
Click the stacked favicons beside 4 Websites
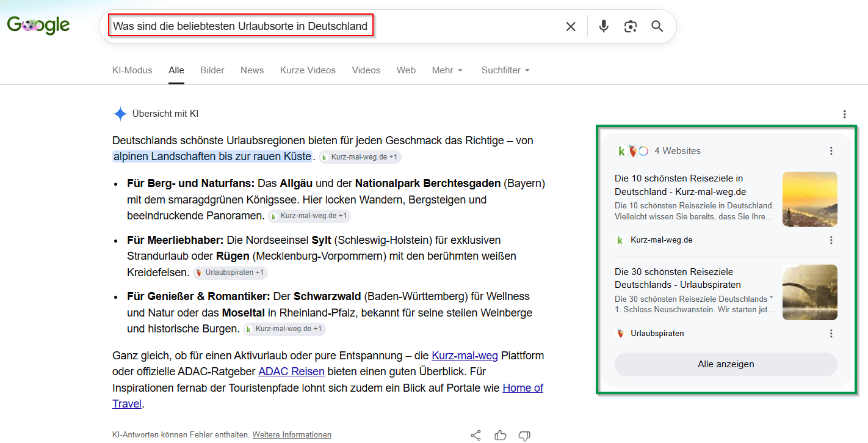point(632,151)
